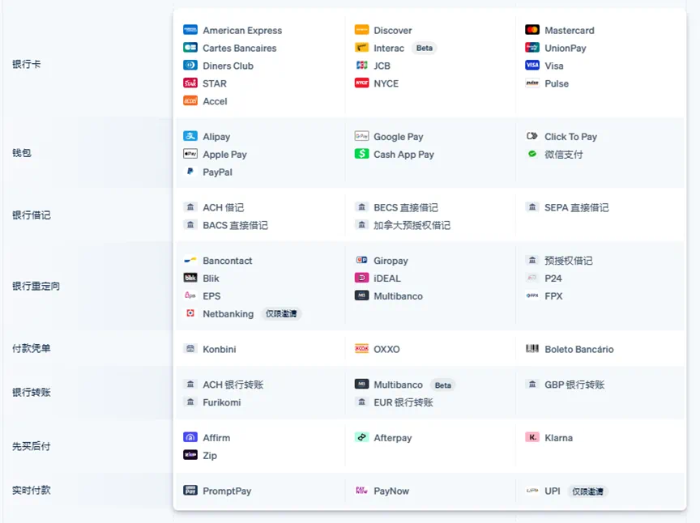Click the 银行重定向 category label
Screen dimensions: 700x523
click(36, 286)
